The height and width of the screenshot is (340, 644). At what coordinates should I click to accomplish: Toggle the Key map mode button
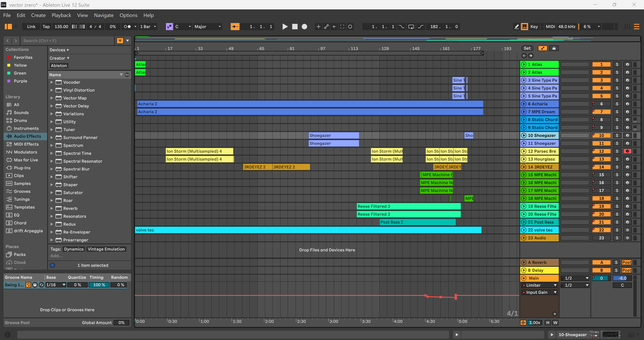[534, 27]
